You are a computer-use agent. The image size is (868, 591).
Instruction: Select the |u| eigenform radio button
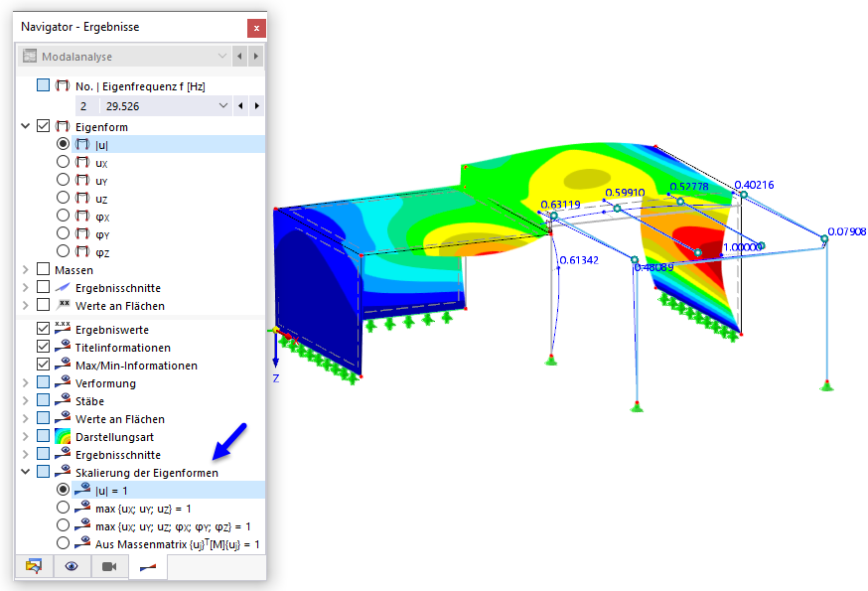[x=64, y=144]
